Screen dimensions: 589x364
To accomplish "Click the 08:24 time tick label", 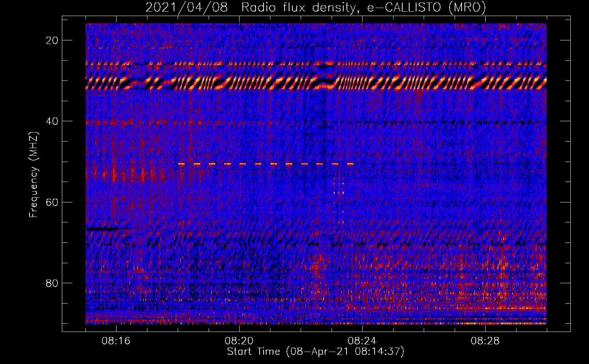I will click(x=362, y=341).
